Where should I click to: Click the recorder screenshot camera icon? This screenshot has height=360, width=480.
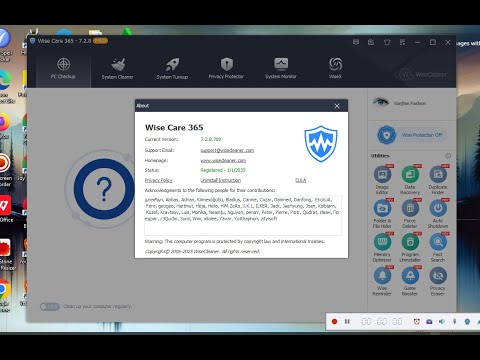(x=429, y=321)
